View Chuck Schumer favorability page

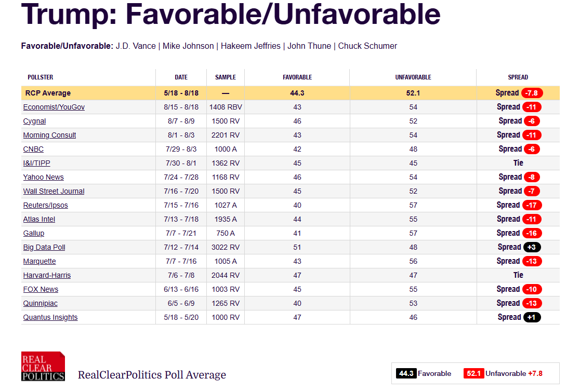(x=367, y=46)
